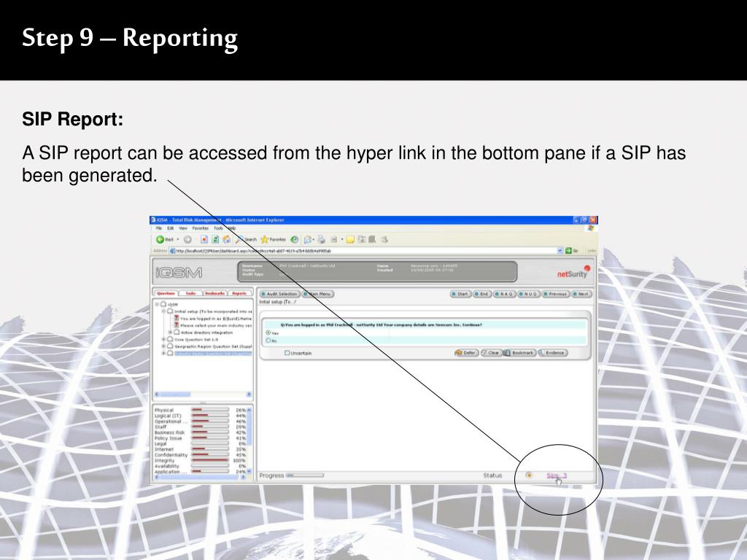Expand the Geographic Region Question Set node
747x560 pixels.
163,346
